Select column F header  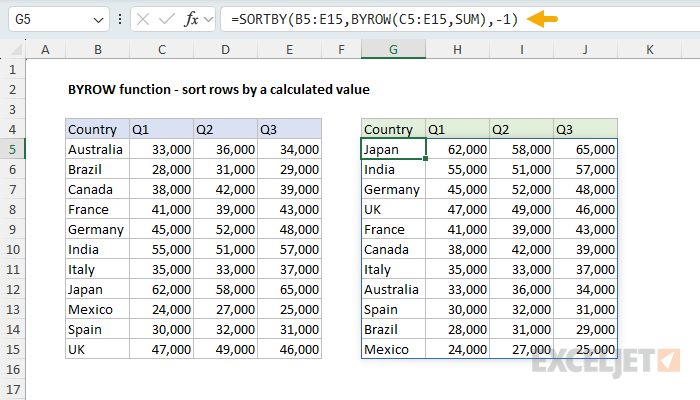[x=342, y=50]
